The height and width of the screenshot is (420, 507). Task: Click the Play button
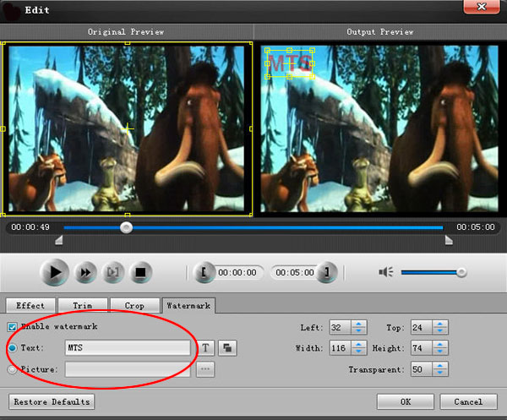point(54,272)
